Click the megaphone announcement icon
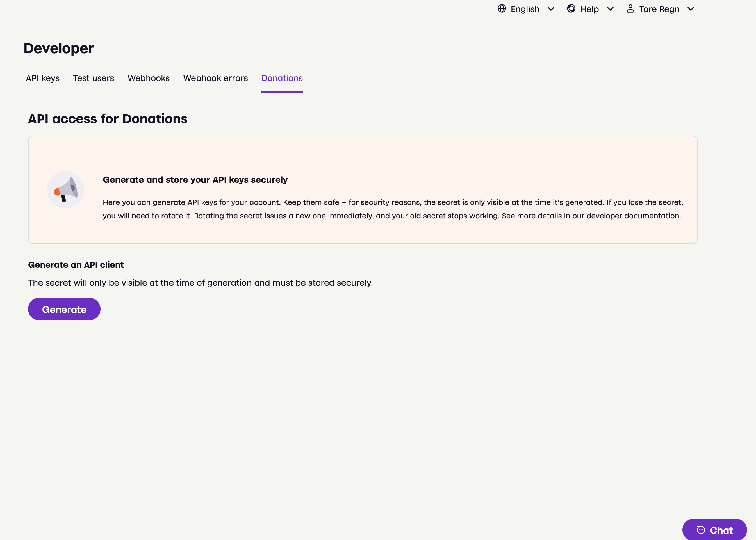 pyautogui.click(x=65, y=189)
